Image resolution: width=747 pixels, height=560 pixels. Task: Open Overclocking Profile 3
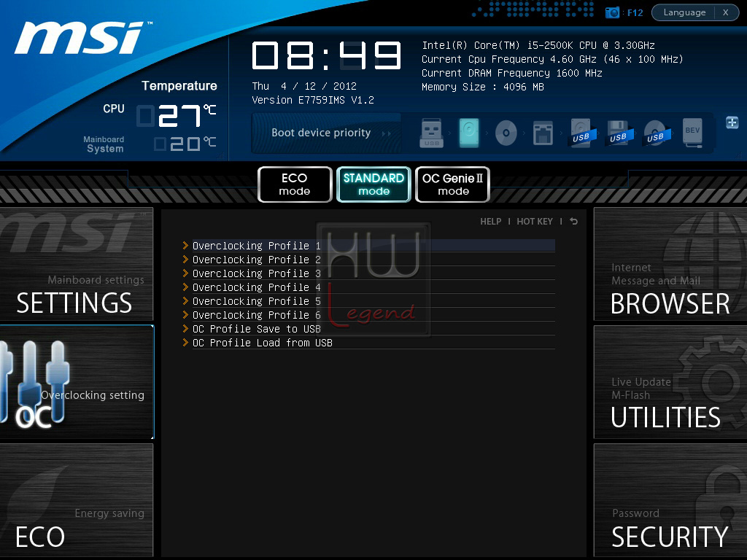click(x=373, y=273)
